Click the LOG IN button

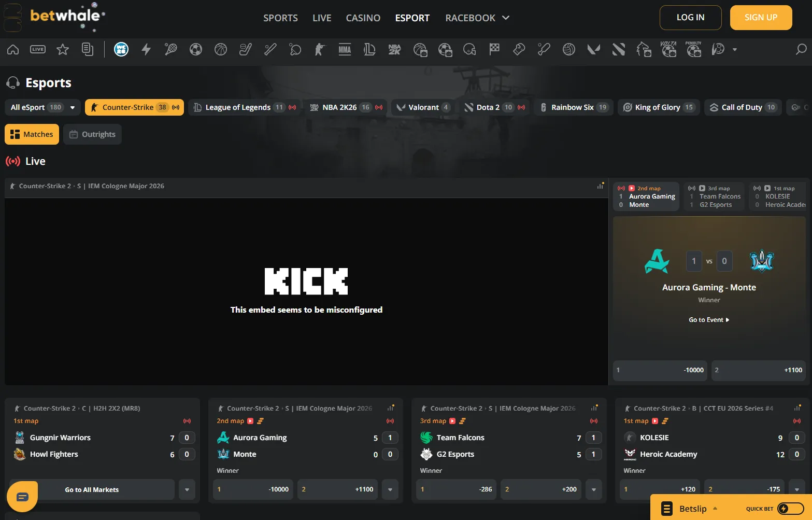click(691, 18)
